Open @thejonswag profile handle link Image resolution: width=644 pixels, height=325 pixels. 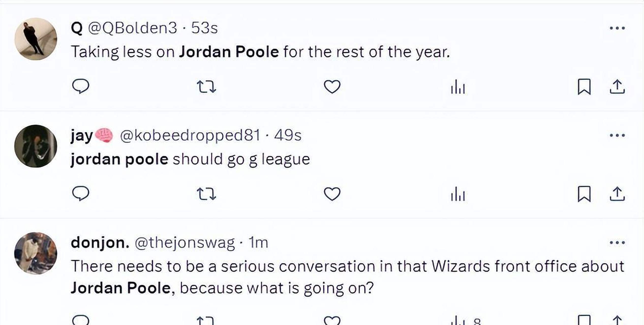185,243
